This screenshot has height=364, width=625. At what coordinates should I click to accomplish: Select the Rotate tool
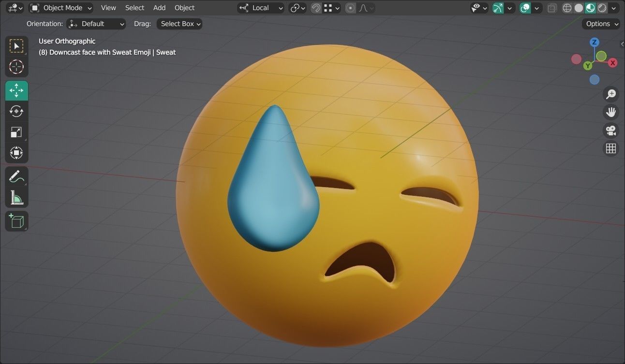[x=16, y=111]
